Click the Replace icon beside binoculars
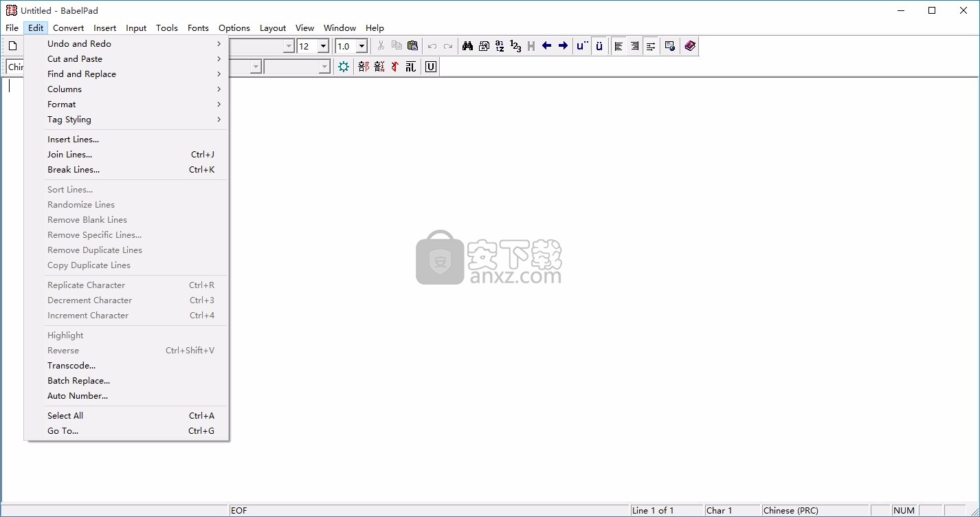This screenshot has width=980, height=517. 484,46
